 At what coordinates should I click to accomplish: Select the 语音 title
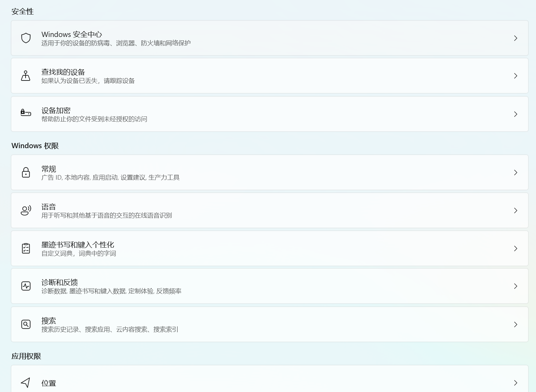point(49,207)
